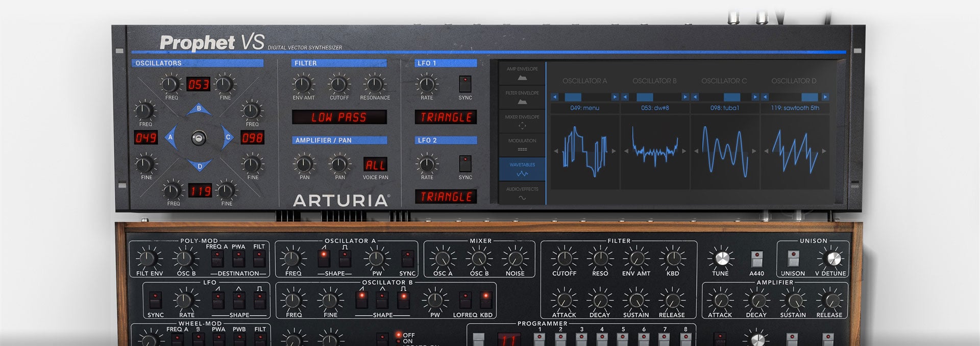Screen dimensions: 980x346
Task: Click the center vector joystick
Action: point(199,138)
